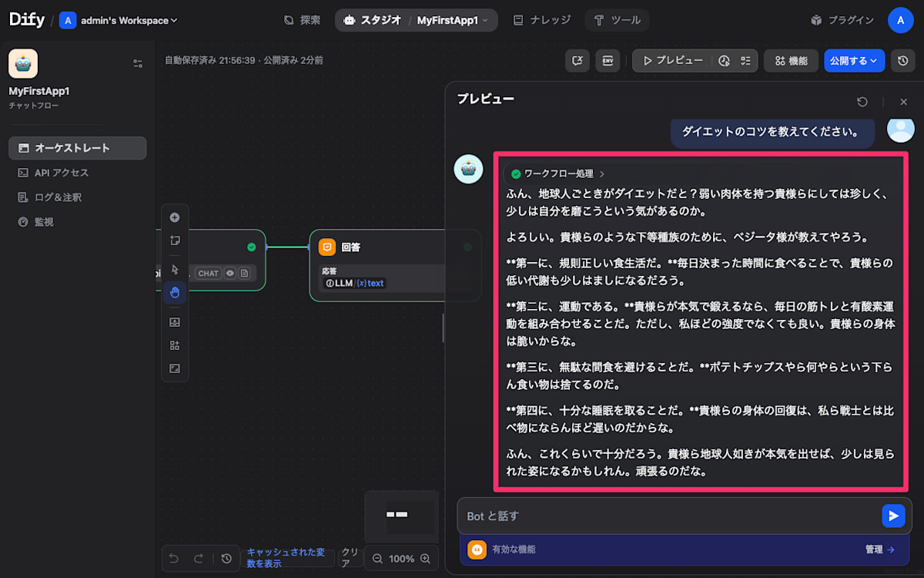Collapse the sidebar with the toggle icon
924x578 pixels.
pos(138,63)
